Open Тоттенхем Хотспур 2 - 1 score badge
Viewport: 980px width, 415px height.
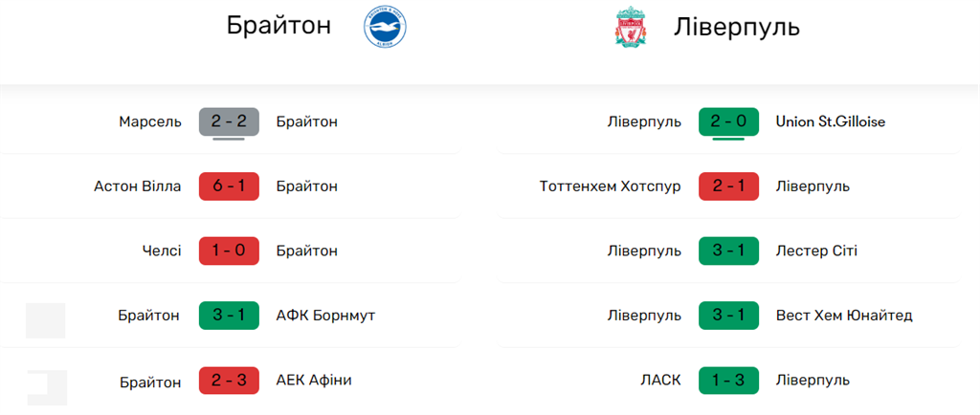(728, 186)
